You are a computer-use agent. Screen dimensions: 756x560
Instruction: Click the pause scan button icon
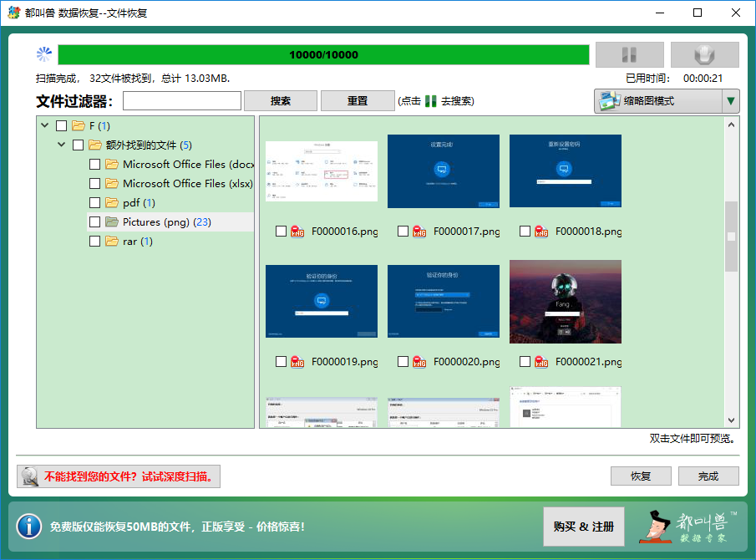coord(629,55)
